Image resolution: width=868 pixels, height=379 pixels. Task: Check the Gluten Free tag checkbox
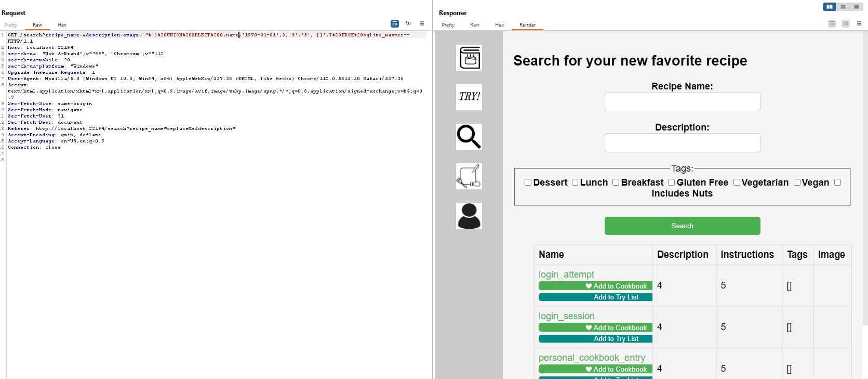click(671, 182)
